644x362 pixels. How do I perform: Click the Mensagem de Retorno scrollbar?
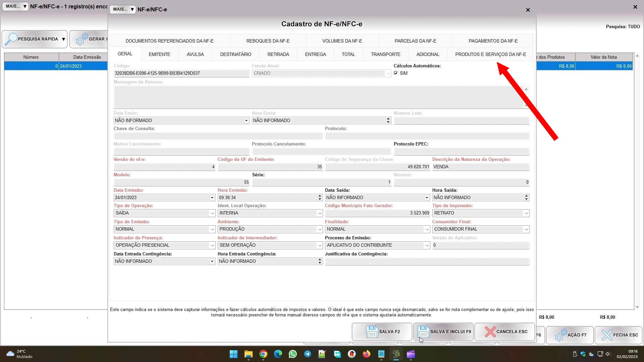(x=526, y=97)
